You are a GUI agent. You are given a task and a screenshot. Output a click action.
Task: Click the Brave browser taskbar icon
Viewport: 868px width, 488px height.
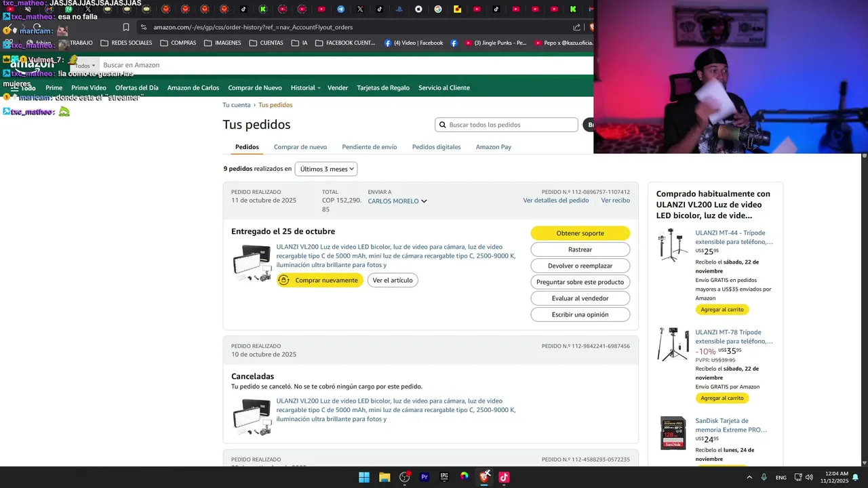[x=484, y=477]
